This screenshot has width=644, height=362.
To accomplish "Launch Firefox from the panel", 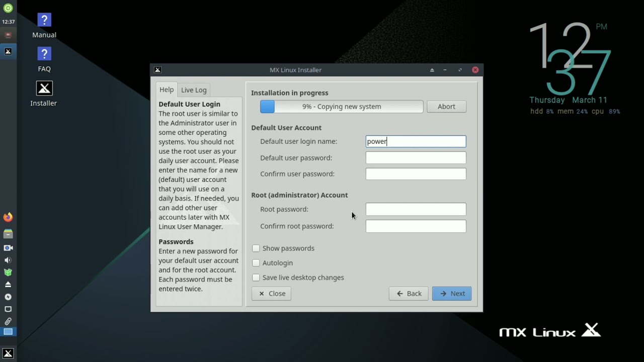I will [8, 217].
